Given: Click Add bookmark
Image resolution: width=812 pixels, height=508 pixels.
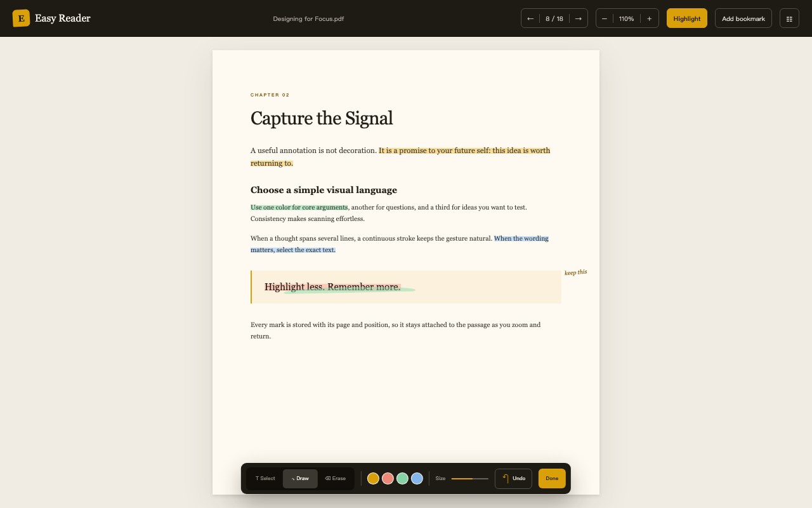Looking at the screenshot, I should pos(743,18).
